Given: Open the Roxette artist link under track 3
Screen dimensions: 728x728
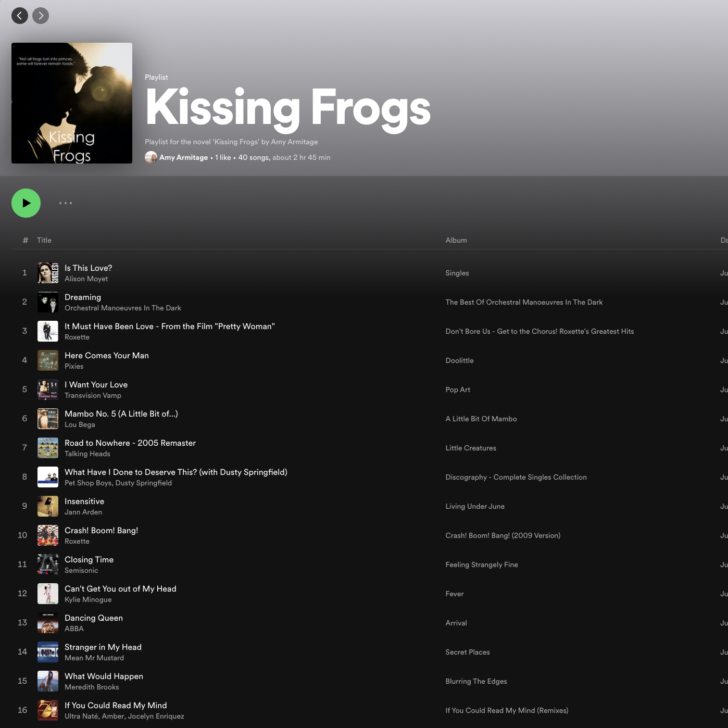Looking at the screenshot, I should (x=77, y=337).
